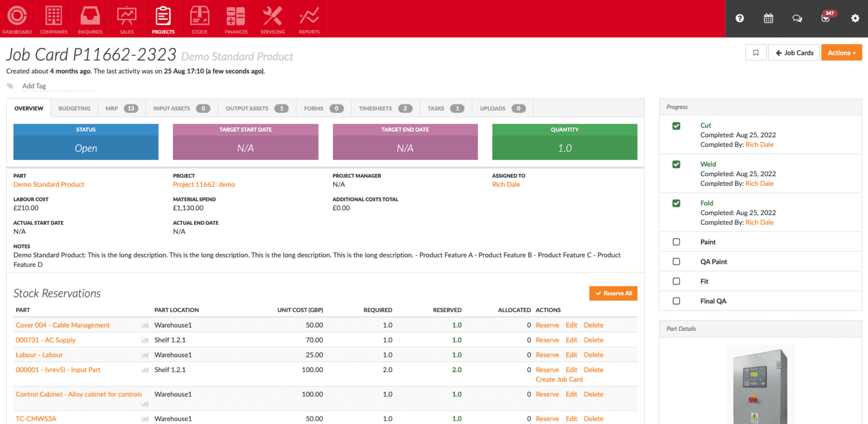
Task: Open the Actions dropdown
Action: pyautogui.click(x=841, y=52)
